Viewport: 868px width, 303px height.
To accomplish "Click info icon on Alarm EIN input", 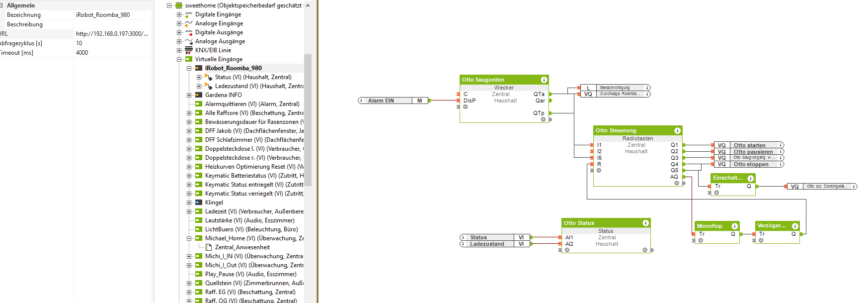I will 361,101.
